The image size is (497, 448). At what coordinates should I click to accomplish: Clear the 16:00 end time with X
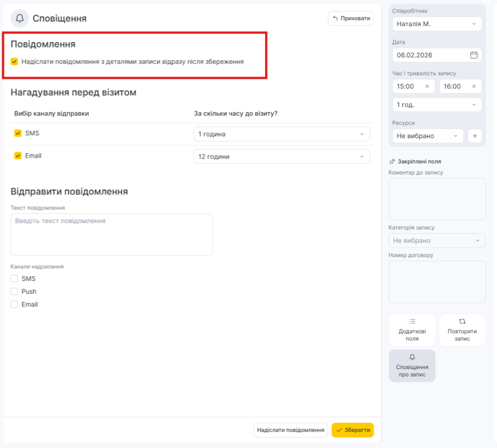pos(474,86)
